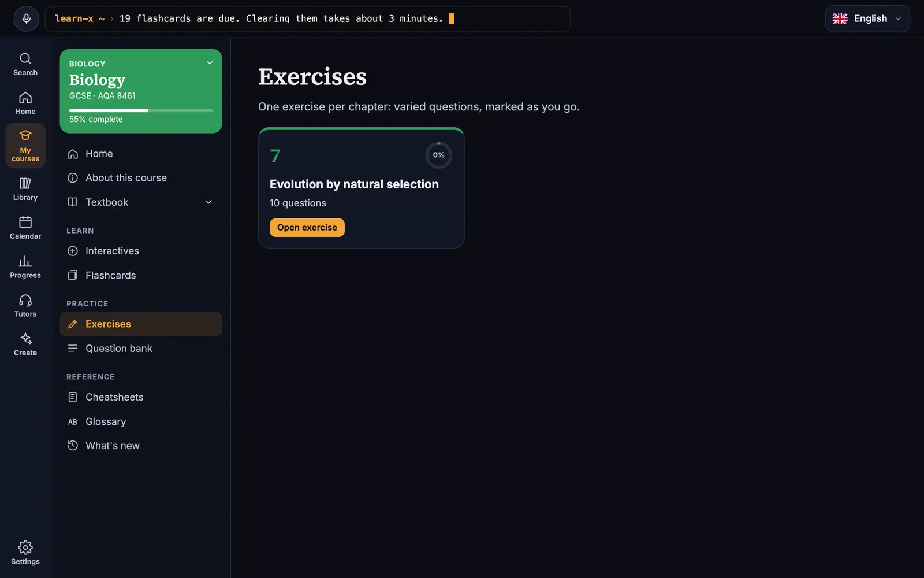Go to Home in the left rail
Screen dimensions: 924x578
(x=25, y=103)
